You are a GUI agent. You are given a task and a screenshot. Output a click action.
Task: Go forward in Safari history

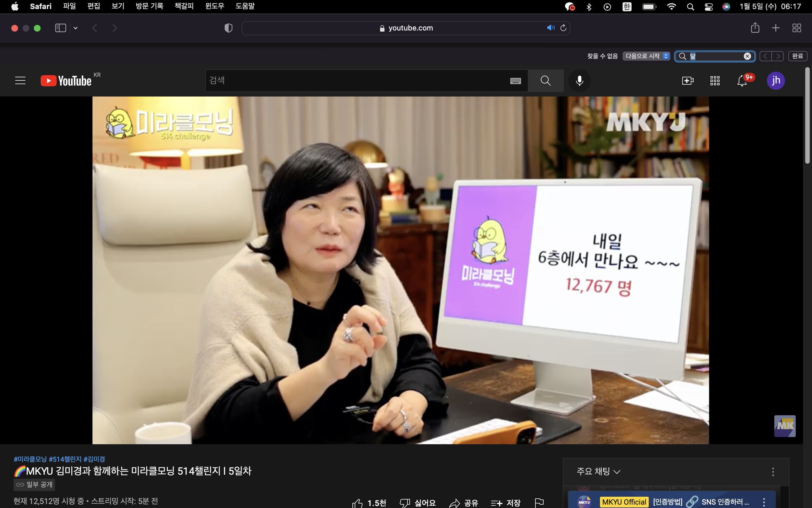tap(114, 28)
